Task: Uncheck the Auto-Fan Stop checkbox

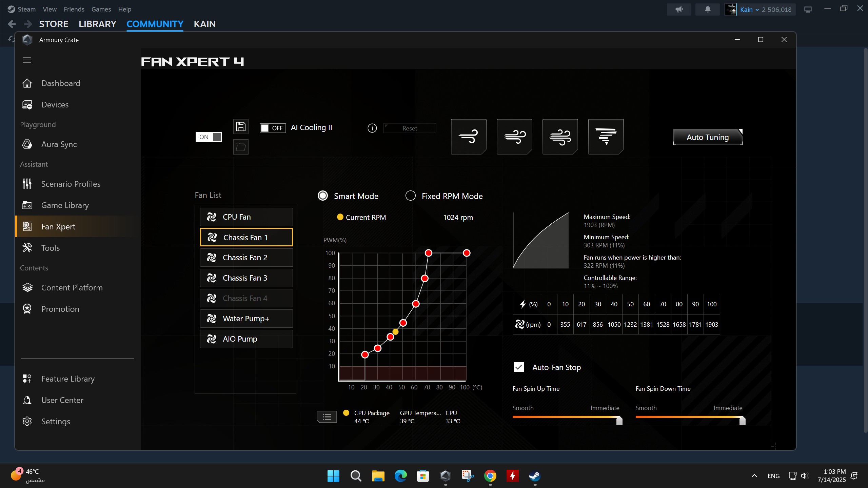Action: tap(518, 367)
